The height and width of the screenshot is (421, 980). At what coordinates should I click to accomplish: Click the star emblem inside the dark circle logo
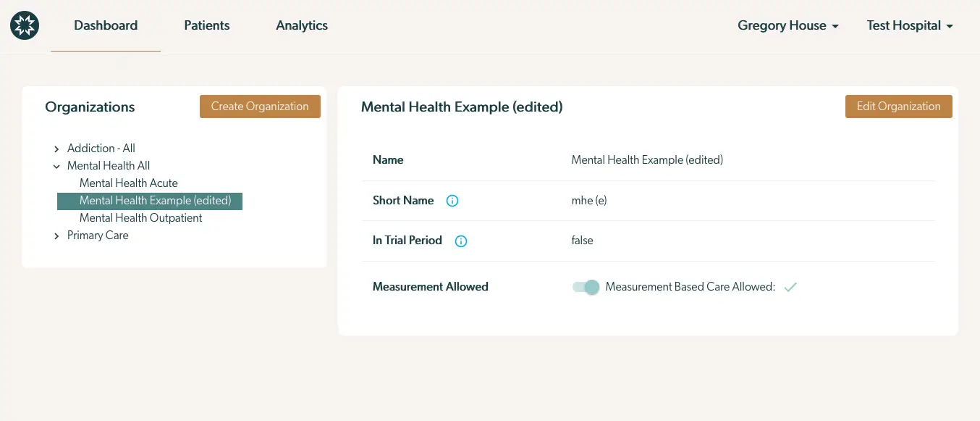[x=25, y=25]
